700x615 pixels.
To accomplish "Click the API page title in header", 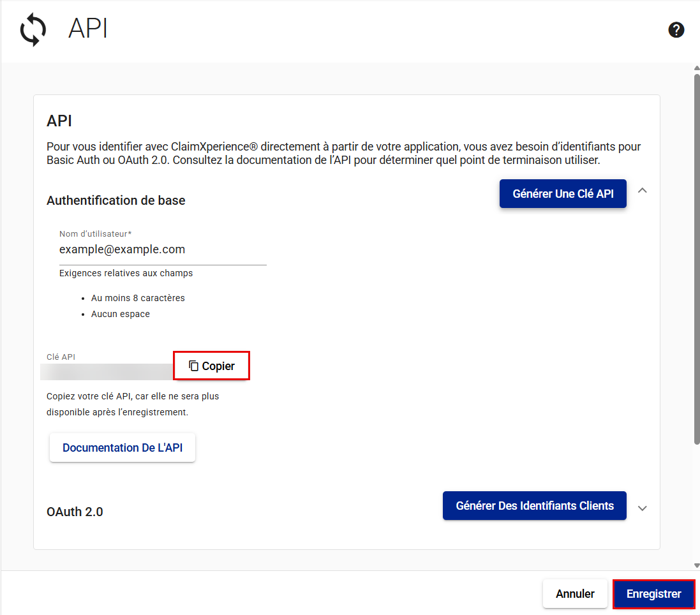I will tap(88, 29).
